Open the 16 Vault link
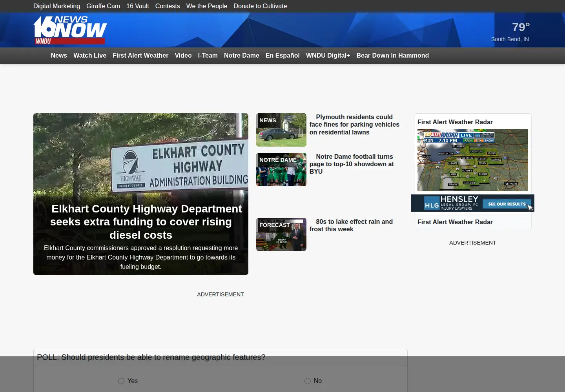The height and width of the screenshot is (392, 565). [x=138, y=6]
